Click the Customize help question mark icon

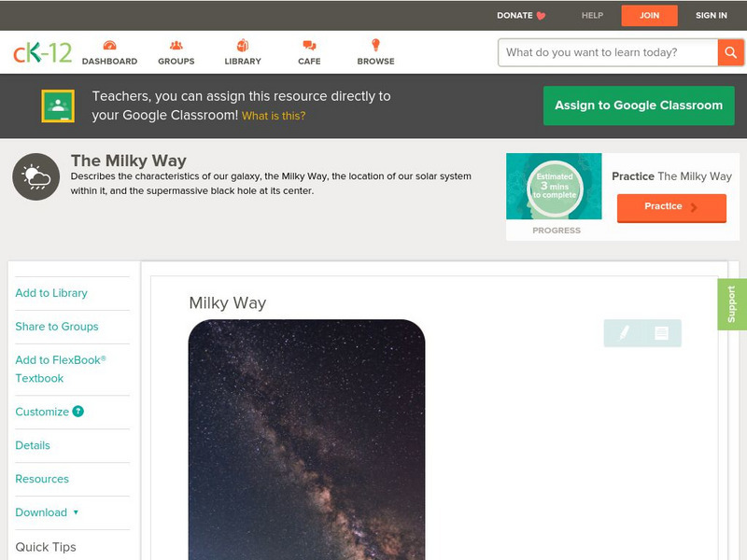pos(78,412)
